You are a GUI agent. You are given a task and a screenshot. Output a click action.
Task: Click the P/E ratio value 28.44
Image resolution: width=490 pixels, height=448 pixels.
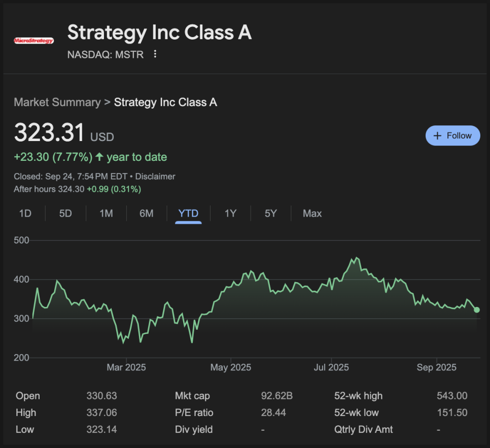click(x=273, y=412)
